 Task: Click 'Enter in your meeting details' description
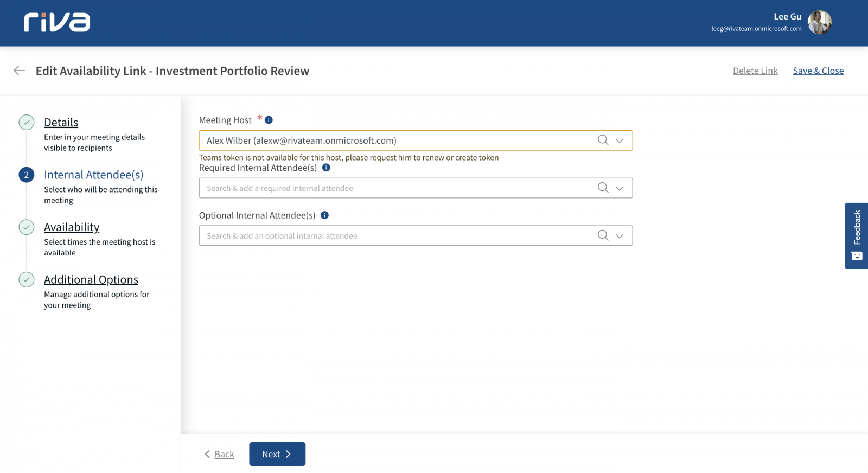coord(94,143)
